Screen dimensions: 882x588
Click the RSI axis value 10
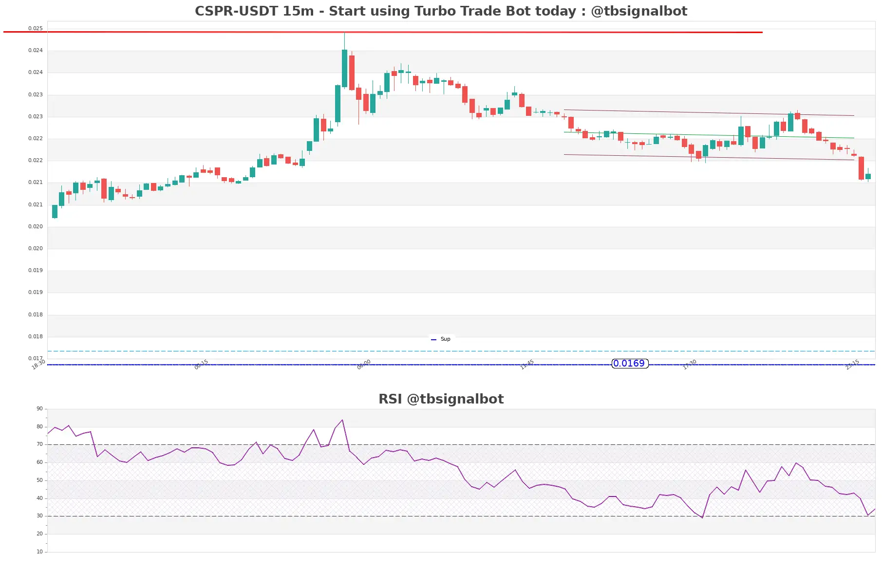[x=39, y=552]
